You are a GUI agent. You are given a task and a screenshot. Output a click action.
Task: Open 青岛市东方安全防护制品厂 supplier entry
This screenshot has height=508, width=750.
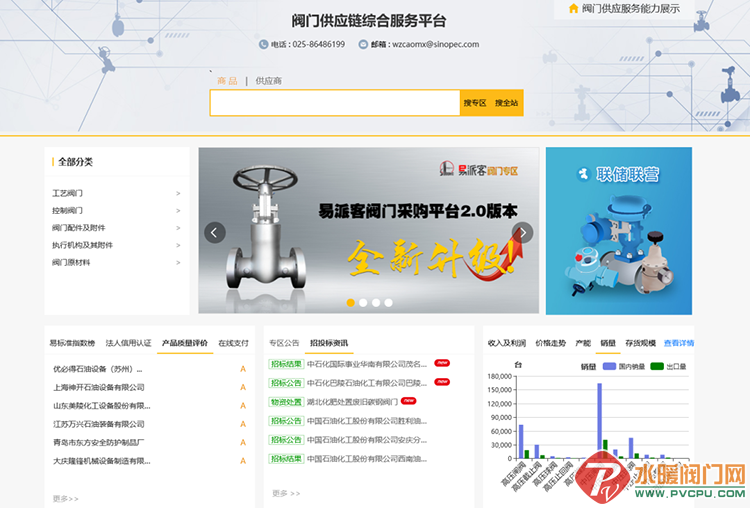pyautogui.click(x=99, y=442)
